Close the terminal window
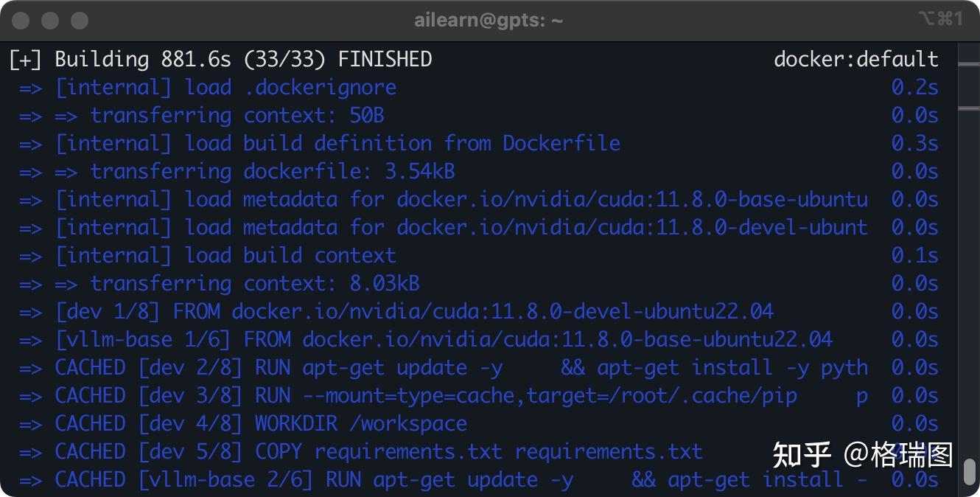Viewport: 980px width, 497px height. click(x=21, y=20)
